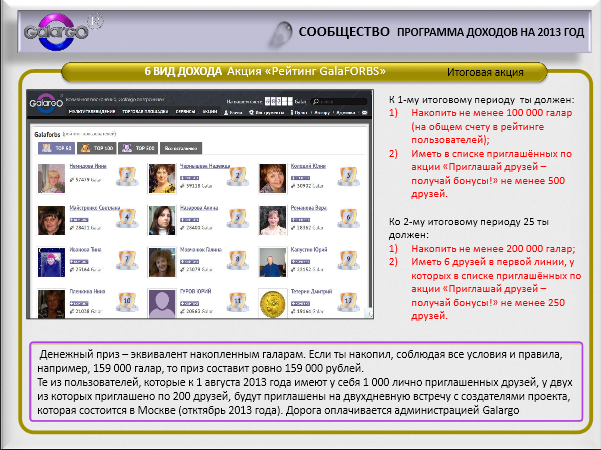Open the rank 3 user's name link
The height and width of the screenshot is (450, 601).
308,166
